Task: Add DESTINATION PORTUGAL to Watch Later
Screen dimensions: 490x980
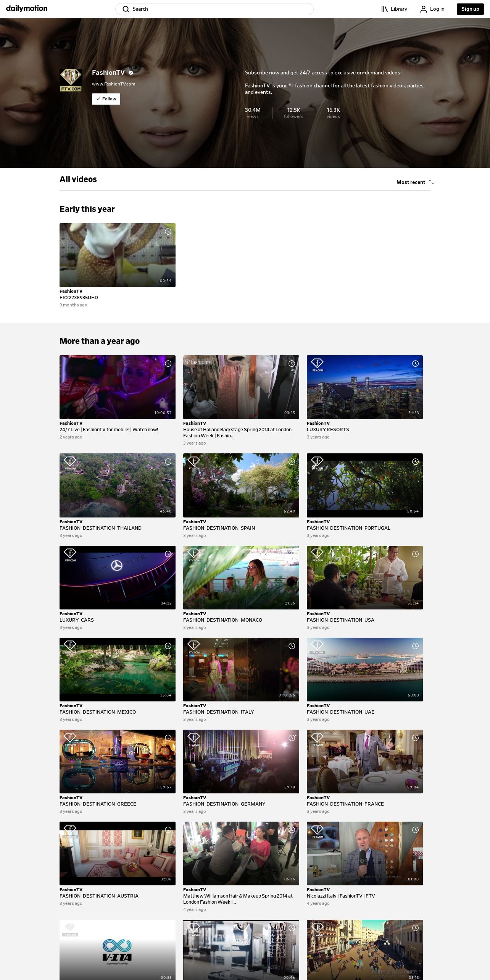Action: coord(415,462)
